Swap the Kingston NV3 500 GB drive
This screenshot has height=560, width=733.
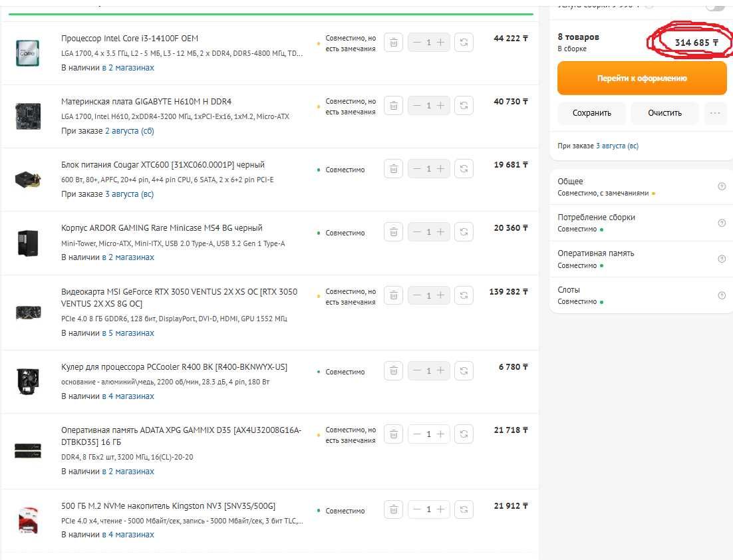click(464, 509)
